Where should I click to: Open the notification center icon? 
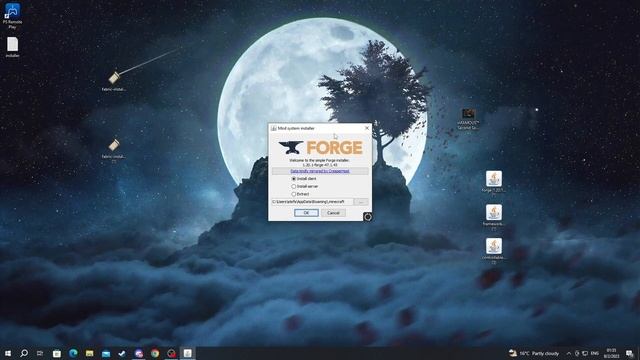click(630, 353)
